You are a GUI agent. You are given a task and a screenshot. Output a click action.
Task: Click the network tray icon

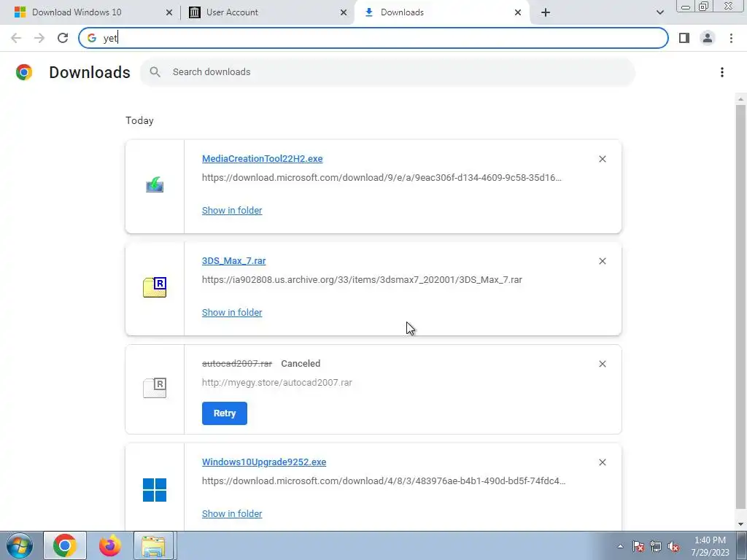656,546
